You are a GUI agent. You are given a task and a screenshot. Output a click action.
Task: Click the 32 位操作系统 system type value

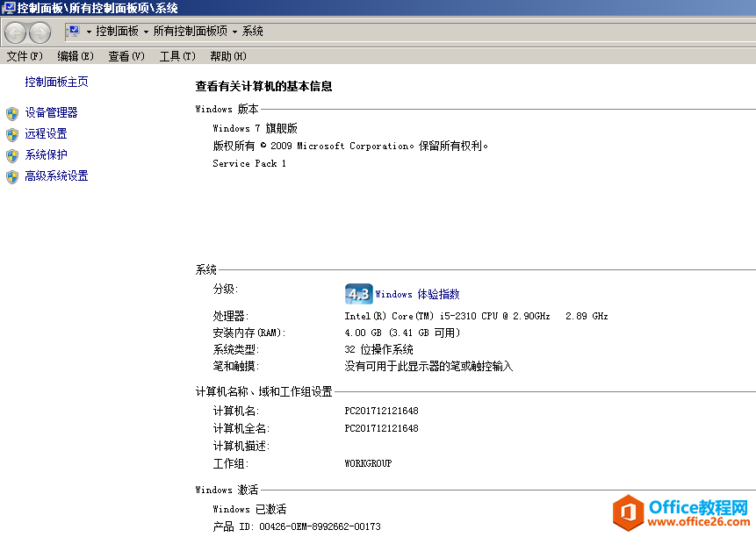click(378, 349)
